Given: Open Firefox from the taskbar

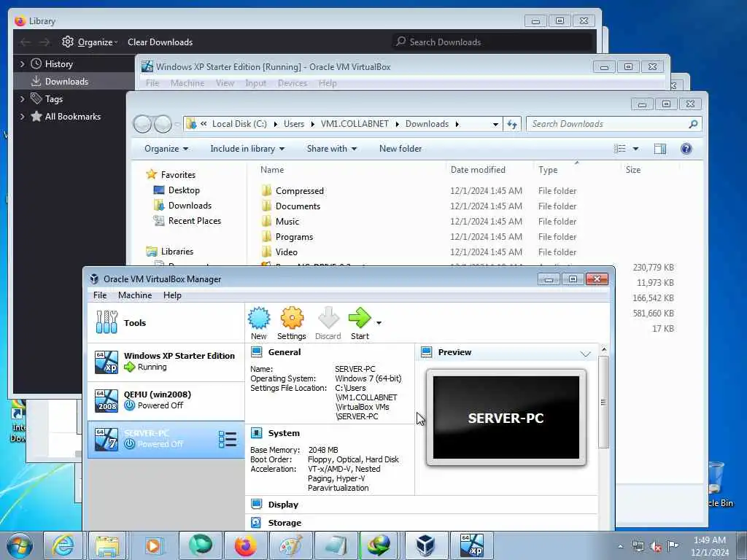Looking at the screenshot, I should (245, 545).
